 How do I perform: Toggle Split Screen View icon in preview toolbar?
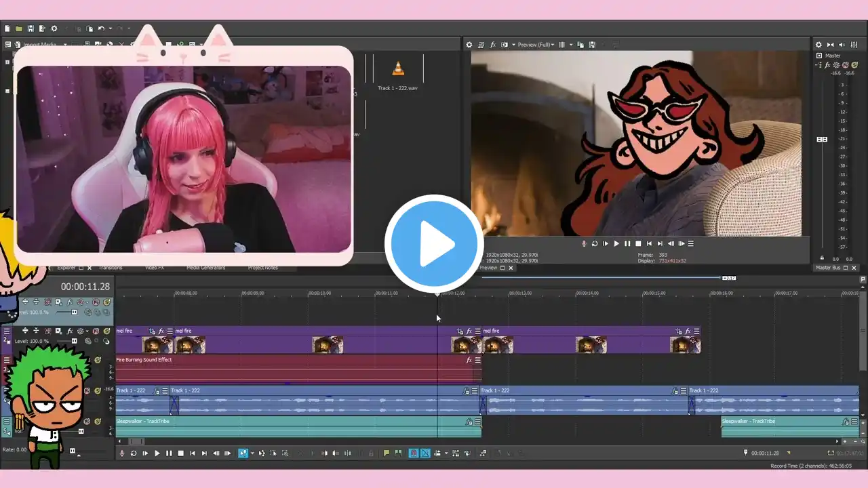coord(504,45)
